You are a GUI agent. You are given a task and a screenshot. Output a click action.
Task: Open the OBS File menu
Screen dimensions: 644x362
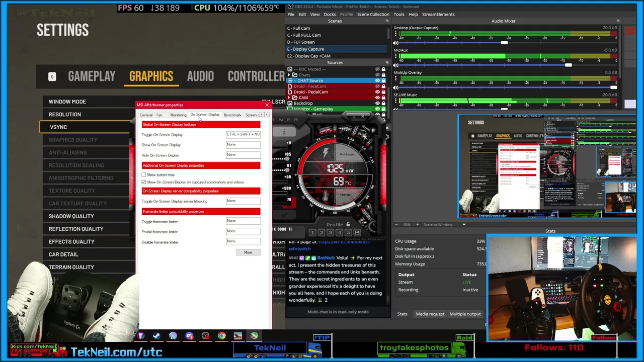291,15
